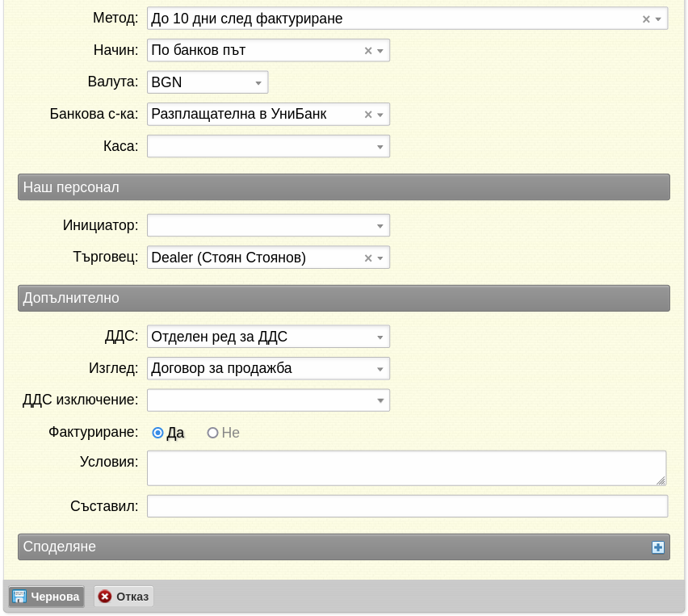Clear the Търговец Dealer selection X icon
This screenshot has height=616, width=688.
368,258
